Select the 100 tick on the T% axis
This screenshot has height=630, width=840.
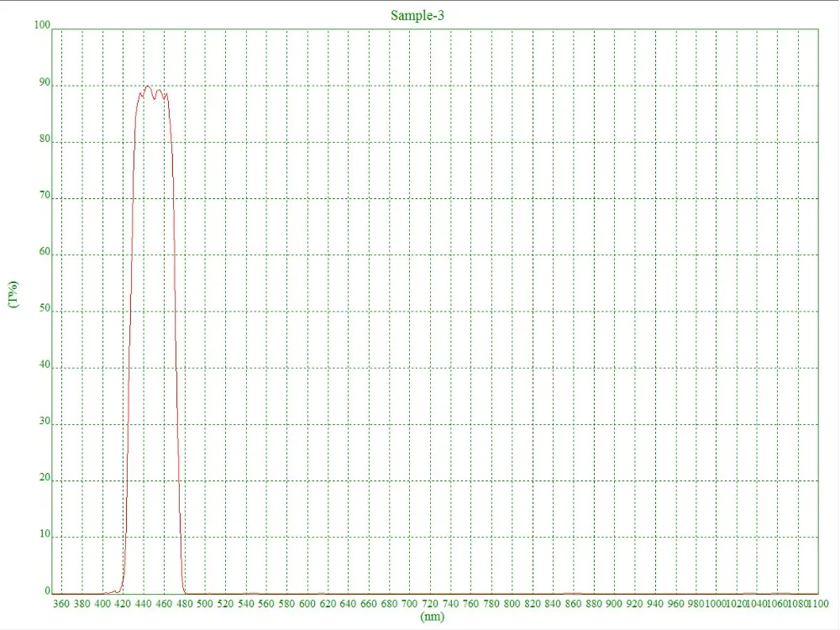42,24
